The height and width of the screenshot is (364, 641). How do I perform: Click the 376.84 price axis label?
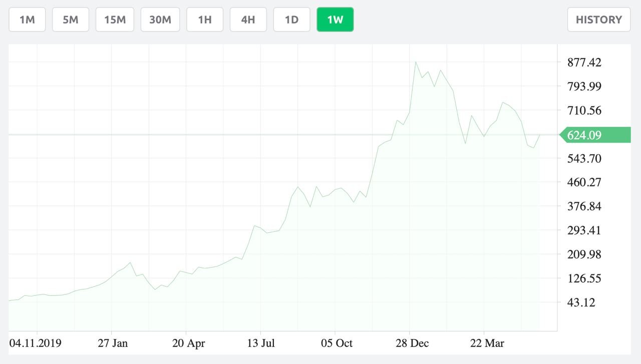tap(584, 206)
